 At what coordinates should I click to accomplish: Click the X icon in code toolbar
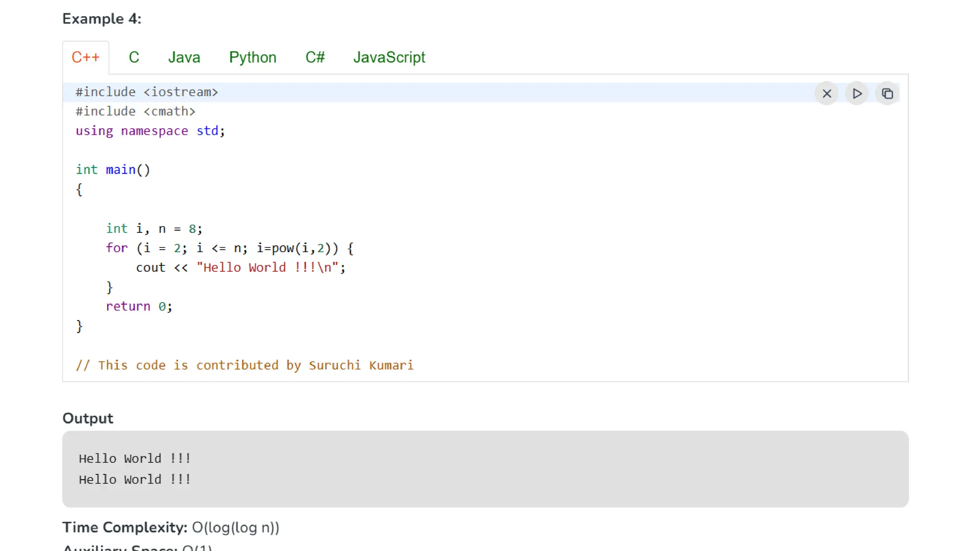(x=826, y=94)
